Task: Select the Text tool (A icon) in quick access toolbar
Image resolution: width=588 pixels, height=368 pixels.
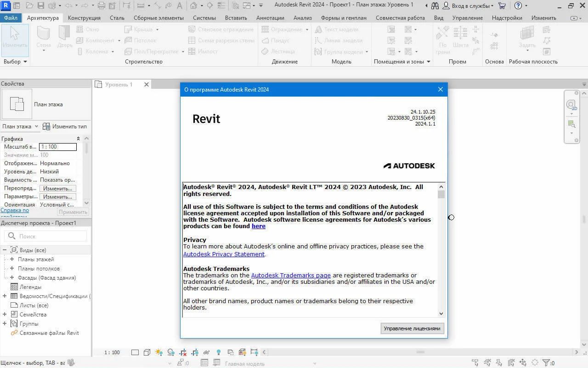Action: (x=179, y=6)
